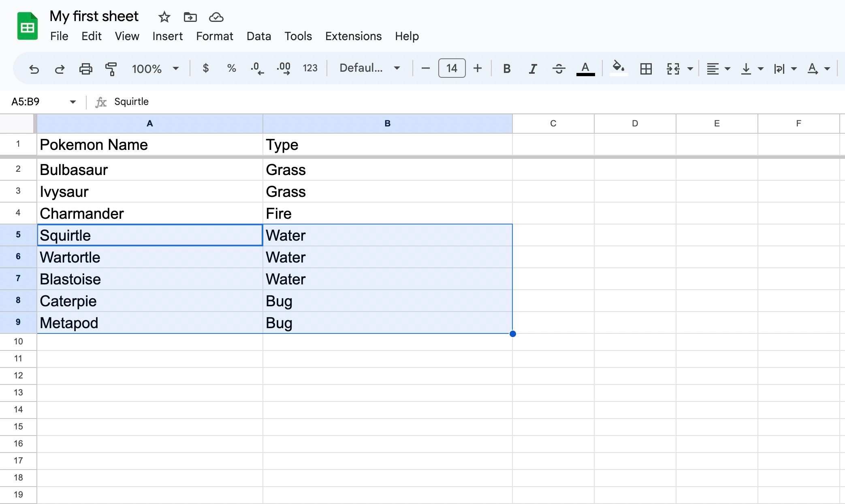This screenshot has width=845, height=504.
Task: Select column F header
Action: click(799, 124)
